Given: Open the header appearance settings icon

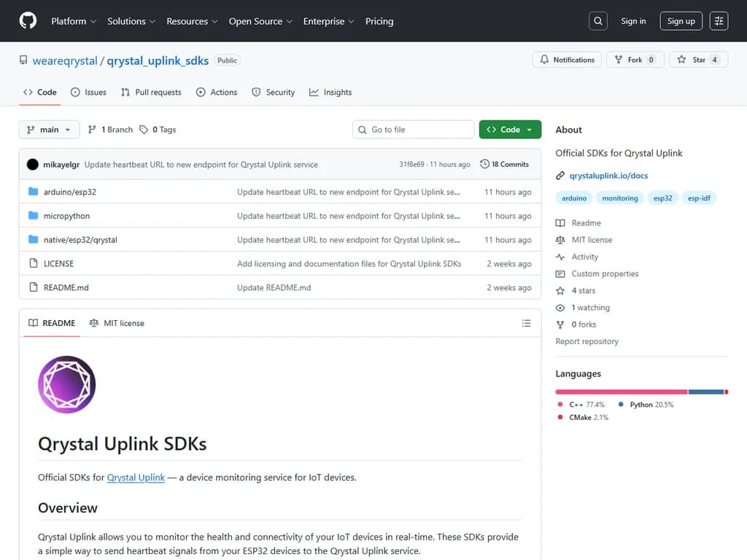Looking at the screenshot, I should [x=719, y=21].
